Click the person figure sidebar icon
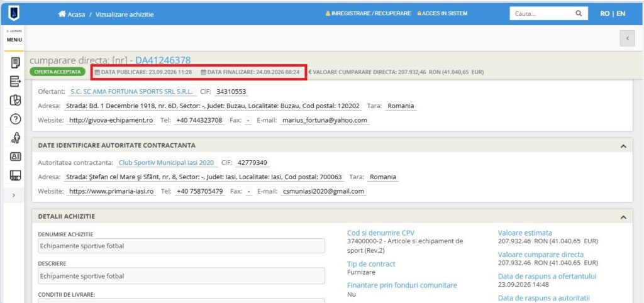Viewport: 644px width, 303px height. (x=15, y=138)
